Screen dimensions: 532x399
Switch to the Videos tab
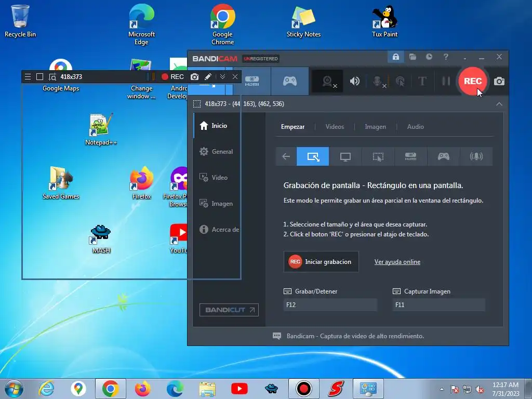pyautogui.click(x=335, y=127)
